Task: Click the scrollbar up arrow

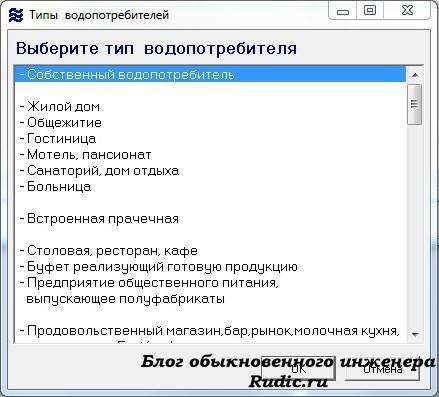Action: click(415, 75)
